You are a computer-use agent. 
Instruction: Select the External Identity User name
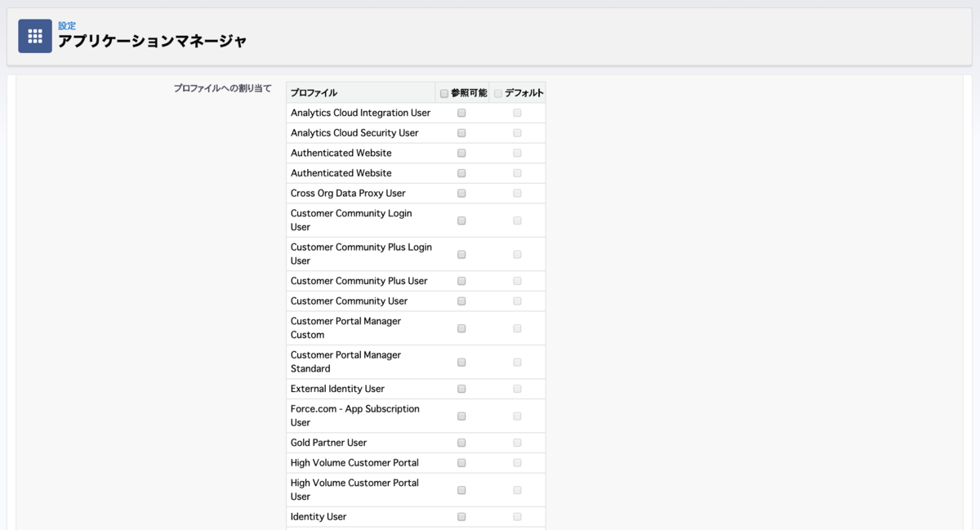click(x=337, y=389)
